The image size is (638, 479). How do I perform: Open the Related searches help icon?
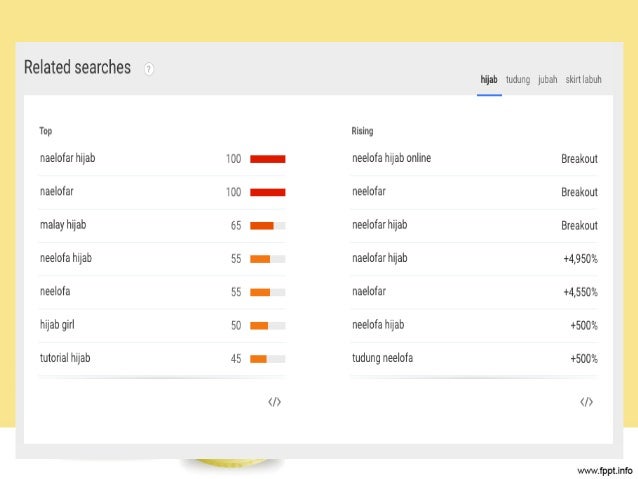pos(149,69)
